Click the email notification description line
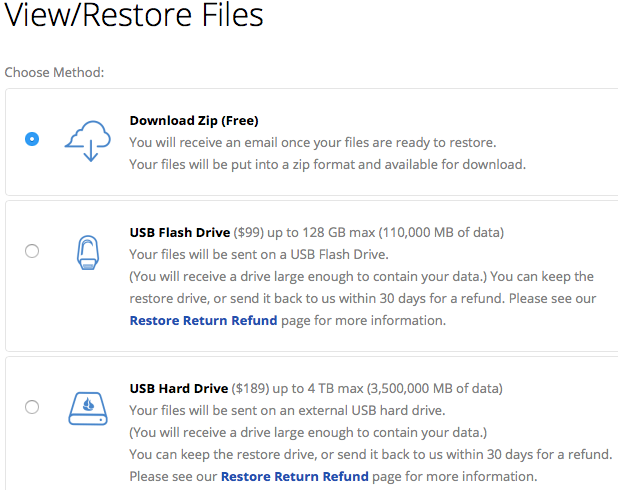 click(x=313, y=143)
